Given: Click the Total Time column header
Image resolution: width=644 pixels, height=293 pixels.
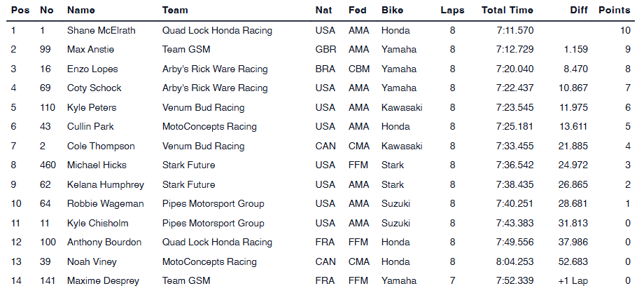Looking at the screenshot, I should [507, 11].
